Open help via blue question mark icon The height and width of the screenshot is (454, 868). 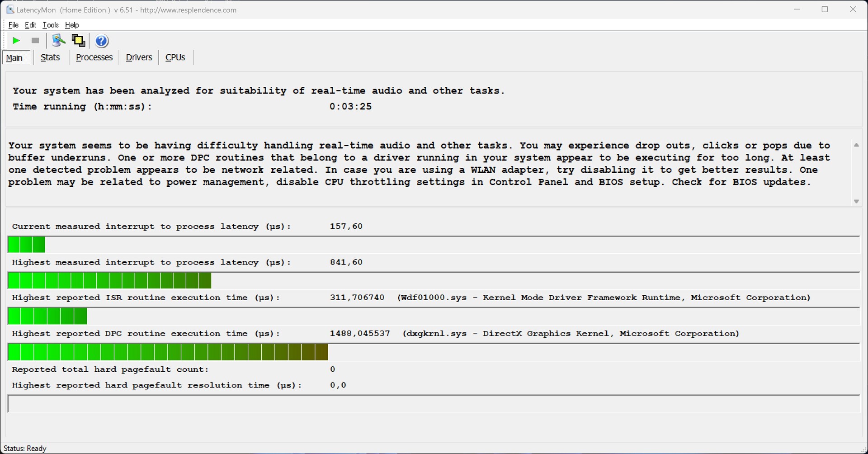(102, 41)
